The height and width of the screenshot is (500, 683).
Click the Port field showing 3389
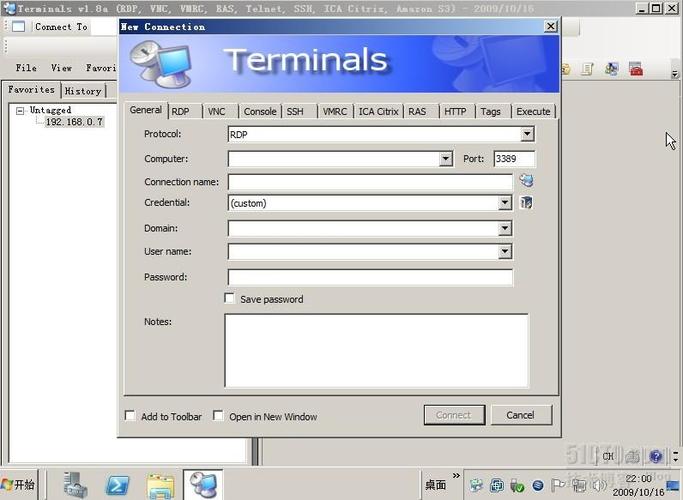[x=514, y=159]
